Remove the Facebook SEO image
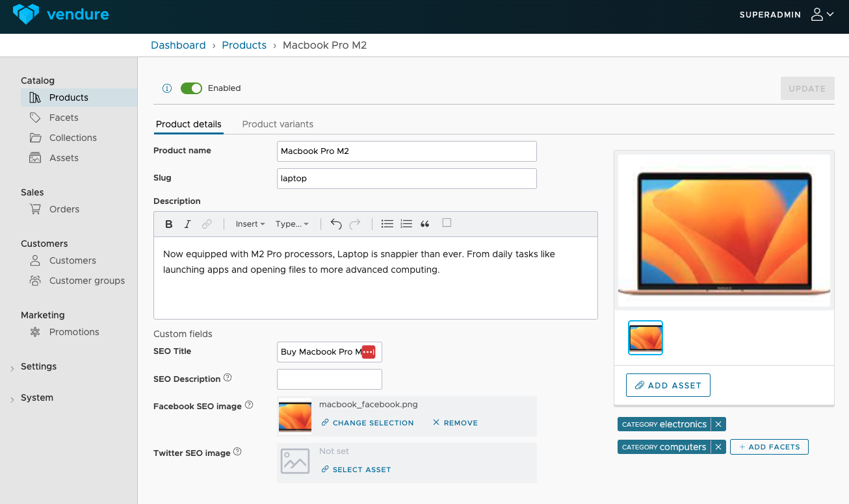Screen dimensions: 849x504 tap(455, 423)
